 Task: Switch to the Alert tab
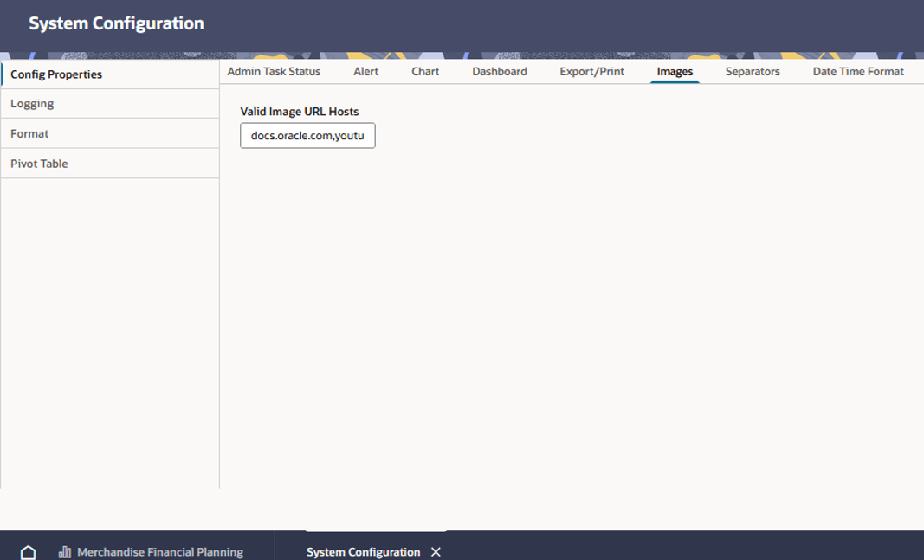(x=366, y=71)
